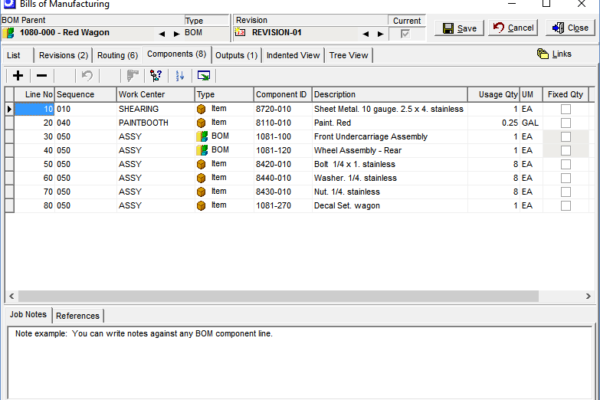Open Links with the chain icon
This screenshot has height=400, width=600.
tap(554, 54)
